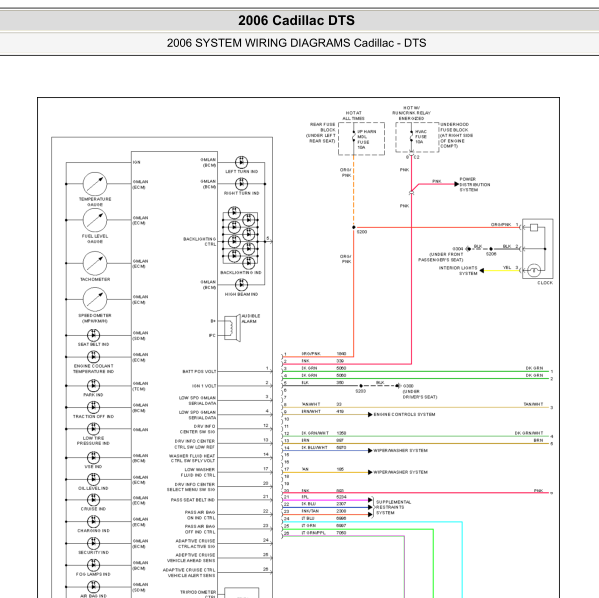Viewport: 599px width, 598px height.
Task: Click the charging indicator lamp symbol
Action: tap(93, 522)
